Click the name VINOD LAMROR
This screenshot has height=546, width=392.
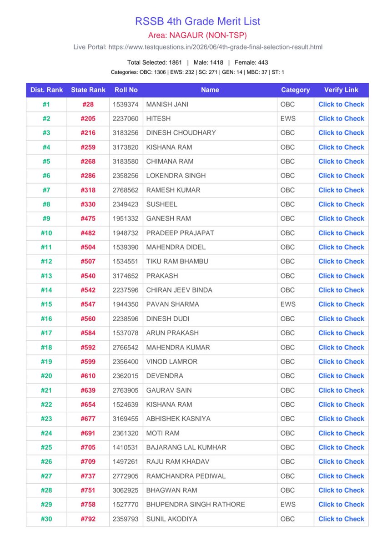[172, 361]
